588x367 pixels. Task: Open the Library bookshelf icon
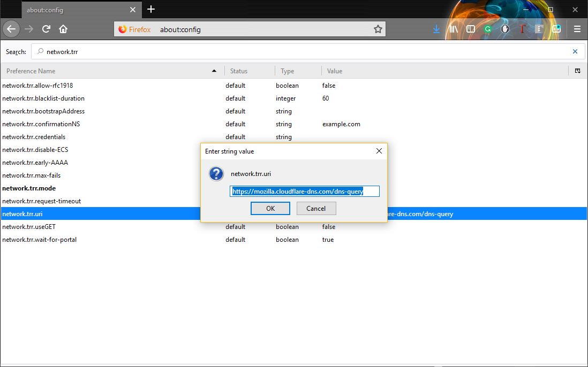click(x=454, y=29)
